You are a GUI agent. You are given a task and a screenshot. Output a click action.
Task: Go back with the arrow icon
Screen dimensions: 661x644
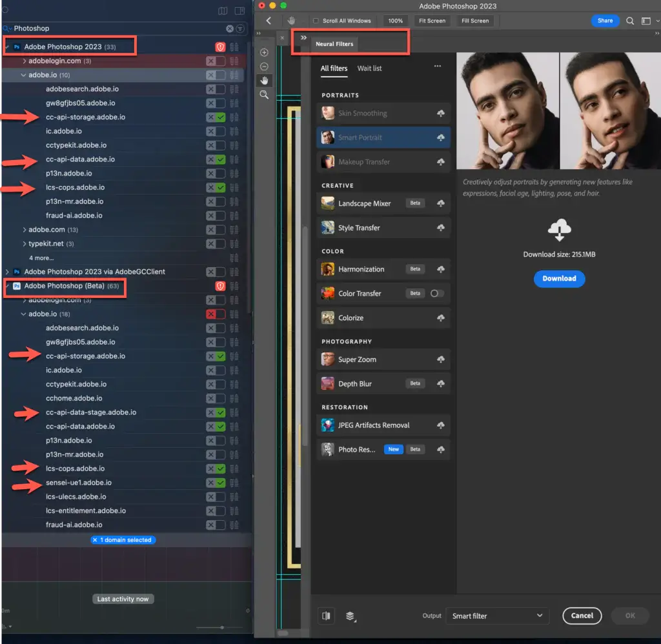[269, 21]
